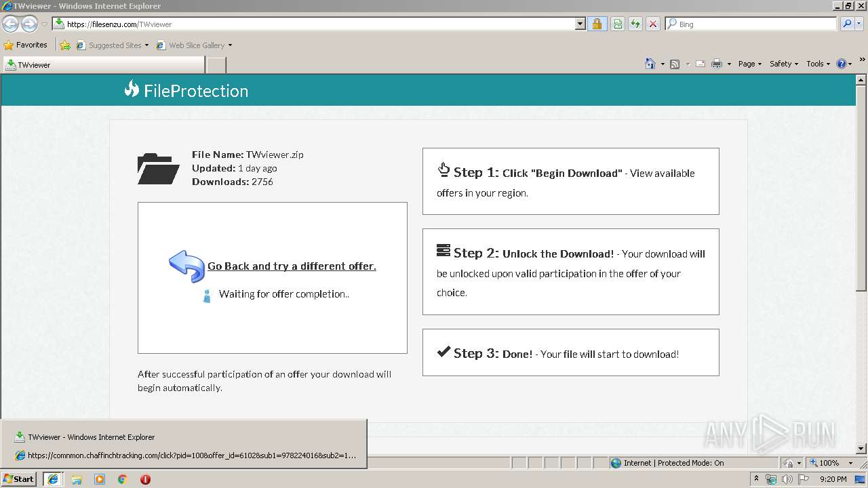868x488 pixels.
Task: Open the Chrome taskbar icon
Action: tap(122, 479)
